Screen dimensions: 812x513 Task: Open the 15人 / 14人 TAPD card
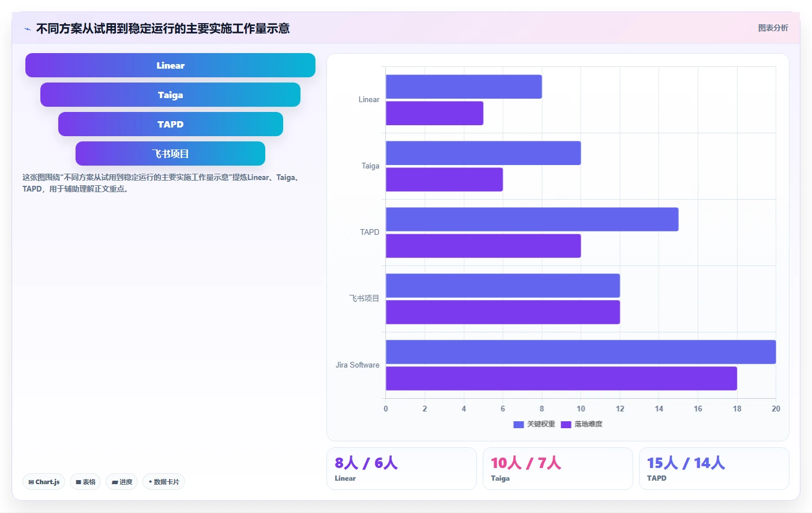pos(714,469)
